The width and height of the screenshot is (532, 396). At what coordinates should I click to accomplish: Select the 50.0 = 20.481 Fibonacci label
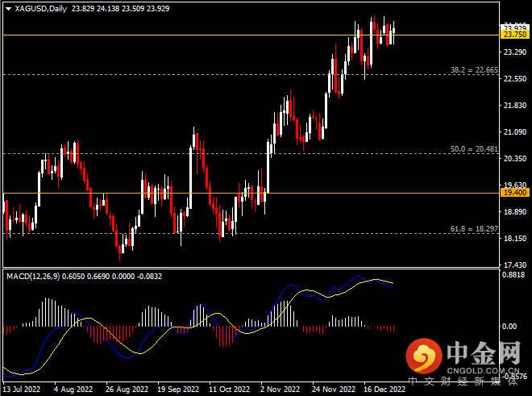click(475, 149)
